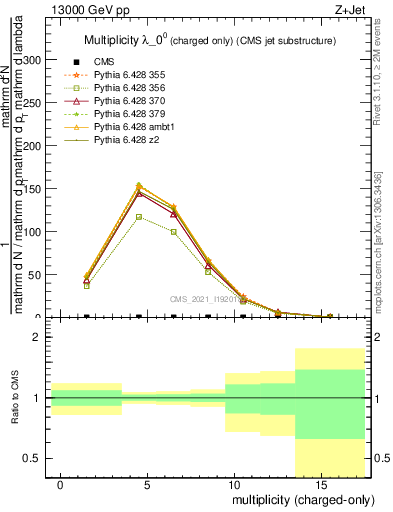Click the Pythia 356 square marker near 100

[x=174, y=232]
